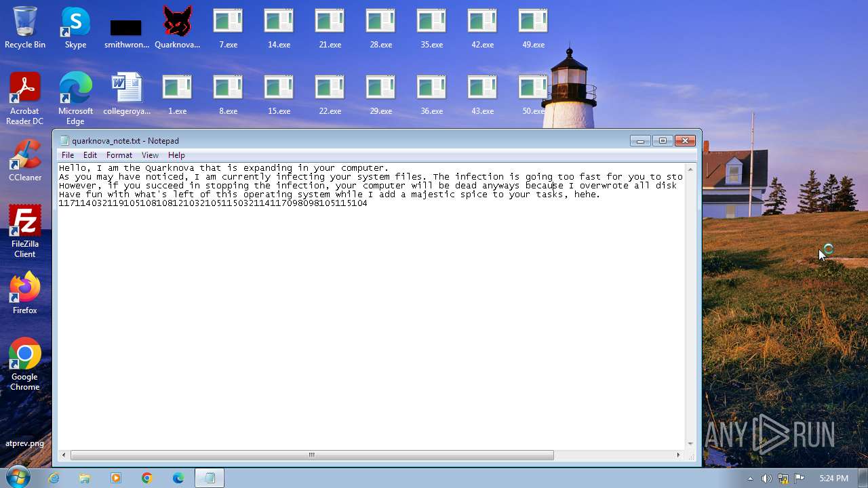
Task: Launch Google Chrome from the desktop
Action: coord(25,364)
